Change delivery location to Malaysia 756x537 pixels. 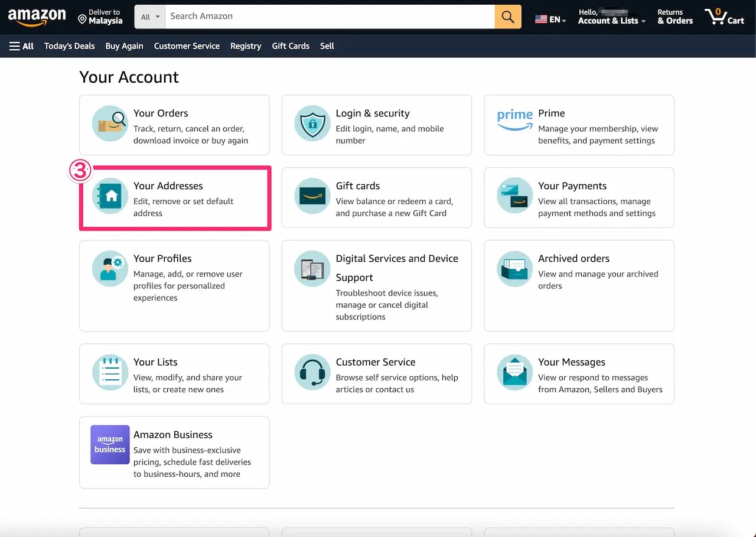pyautogui.click(x=100, y=17)
